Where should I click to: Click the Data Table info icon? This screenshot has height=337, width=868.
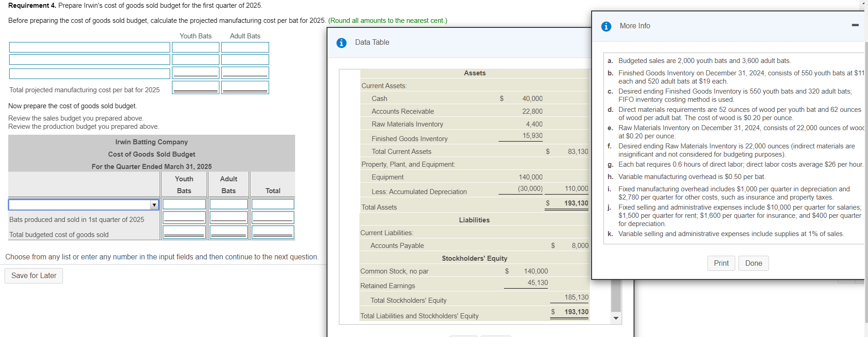(x=341, y=43)
